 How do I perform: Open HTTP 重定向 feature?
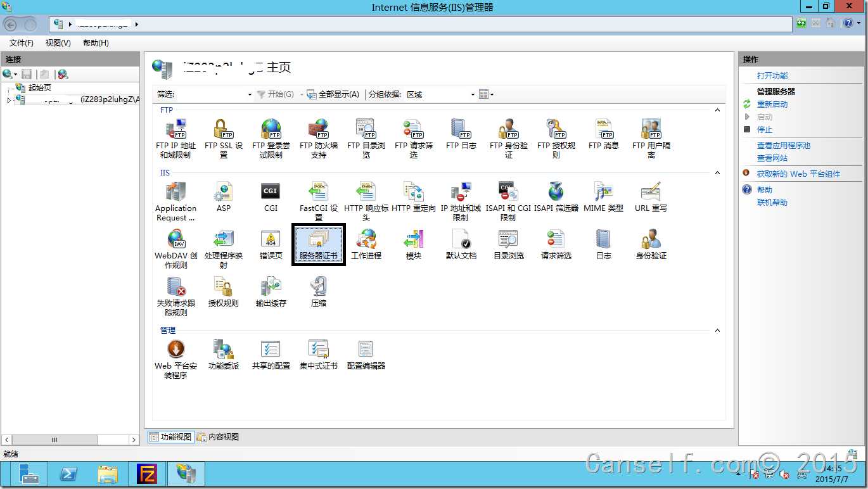click(x=414, y=196)
